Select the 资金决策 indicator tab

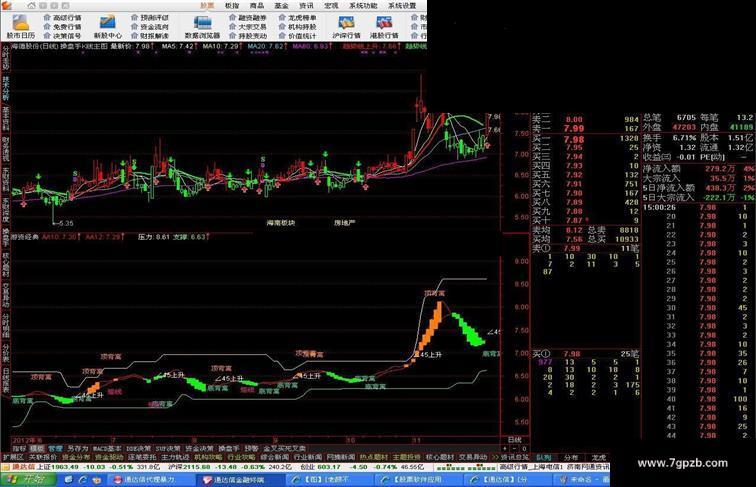pyautogui.click(x=199, y=448)
